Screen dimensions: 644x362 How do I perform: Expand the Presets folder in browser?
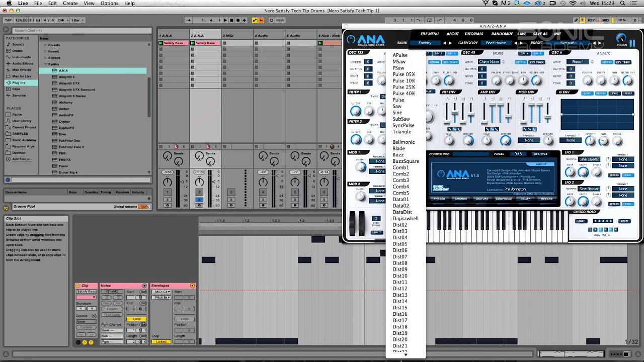45,45
